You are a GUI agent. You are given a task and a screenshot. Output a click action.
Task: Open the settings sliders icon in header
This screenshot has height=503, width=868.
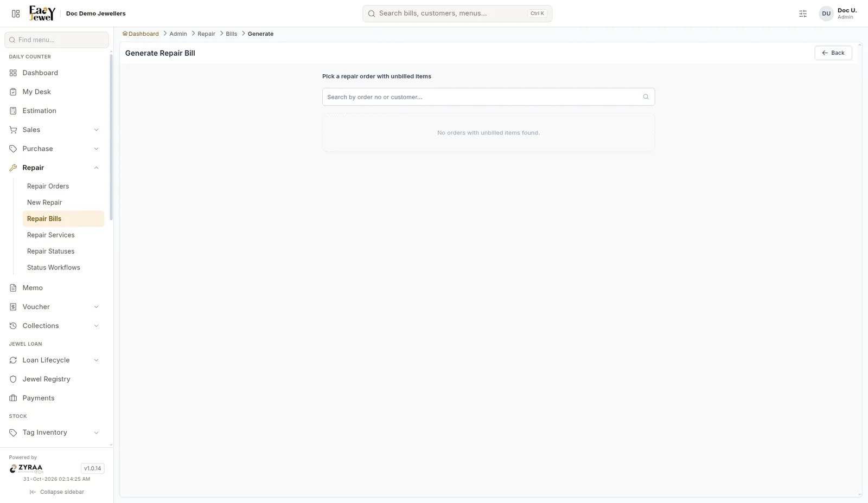(803, 14)
